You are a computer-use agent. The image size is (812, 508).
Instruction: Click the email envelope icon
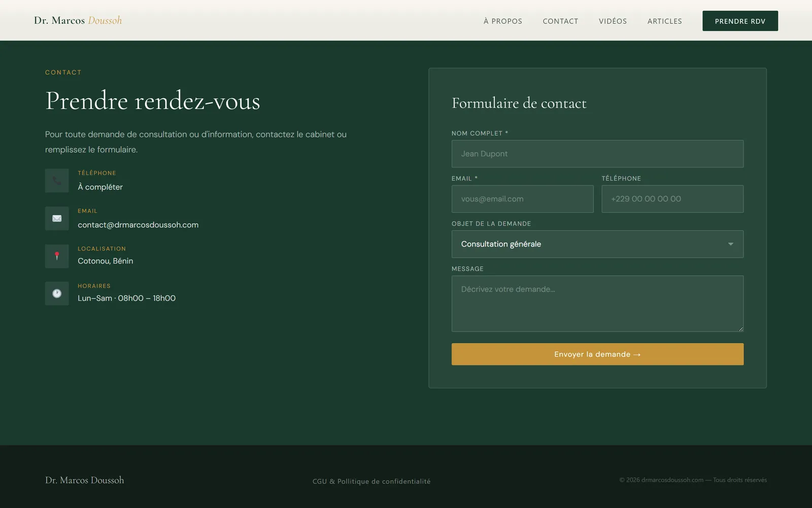(57, 218)
